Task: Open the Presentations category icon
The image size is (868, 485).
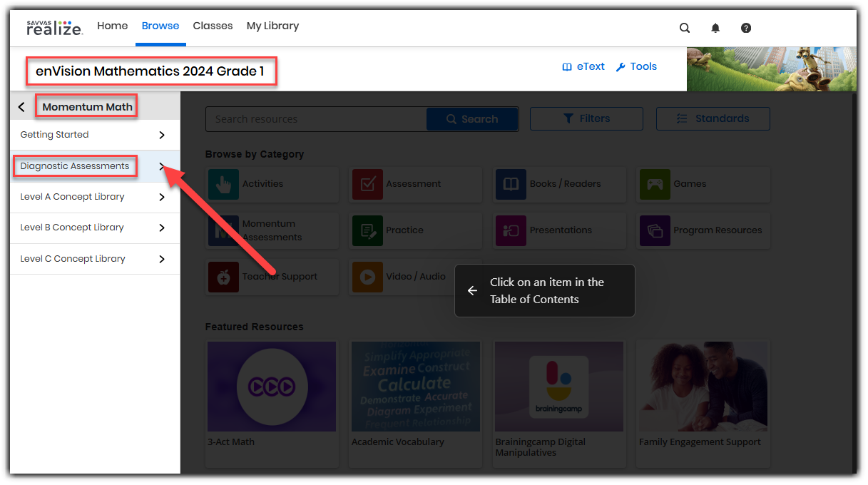Action: [511, 230]
